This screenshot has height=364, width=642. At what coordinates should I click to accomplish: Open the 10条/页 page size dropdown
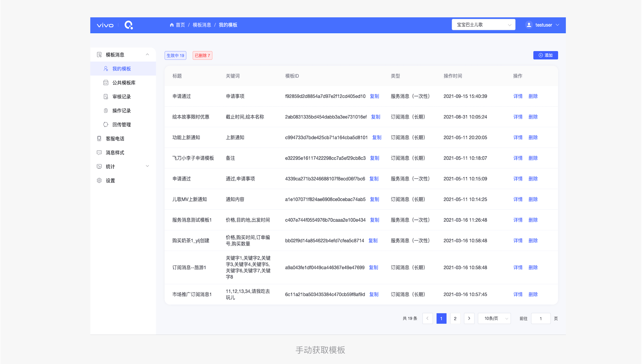click(x=494, y=318)
